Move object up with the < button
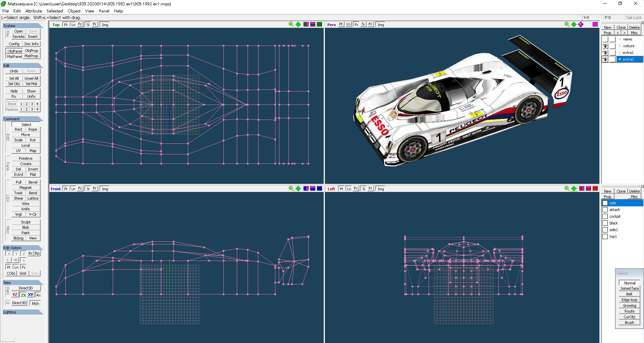Screen dimensions: 644x343 [x=618, y=33]
